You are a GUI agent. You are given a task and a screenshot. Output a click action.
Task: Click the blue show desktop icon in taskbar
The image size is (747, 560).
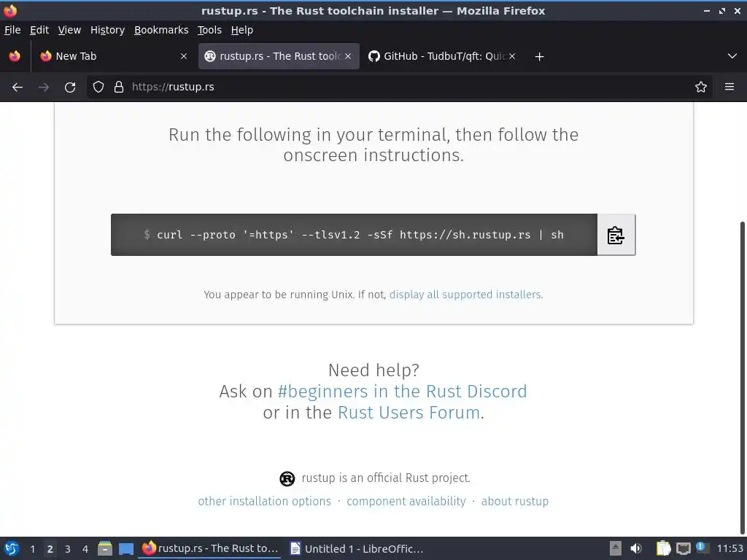coord(125,548)
